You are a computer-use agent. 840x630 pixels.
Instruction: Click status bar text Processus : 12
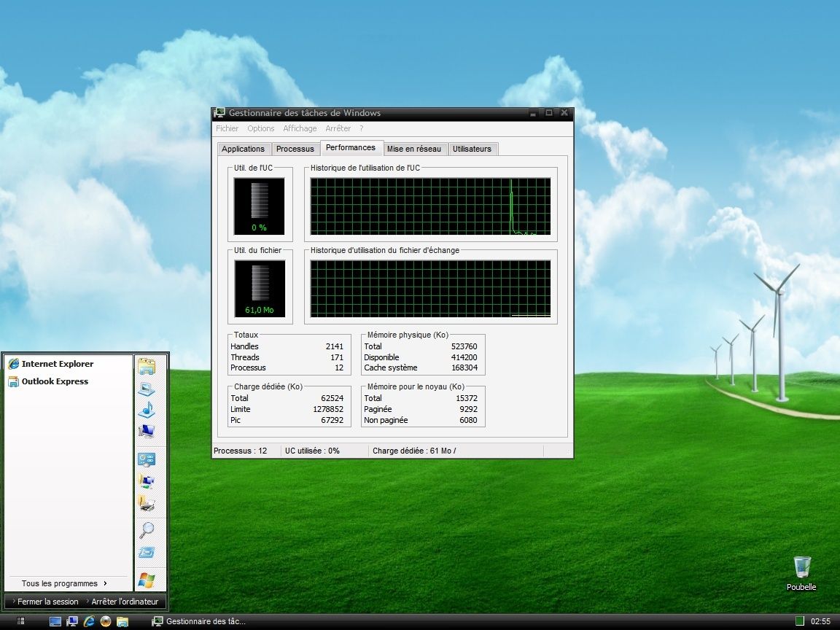(x=240, y=451)
